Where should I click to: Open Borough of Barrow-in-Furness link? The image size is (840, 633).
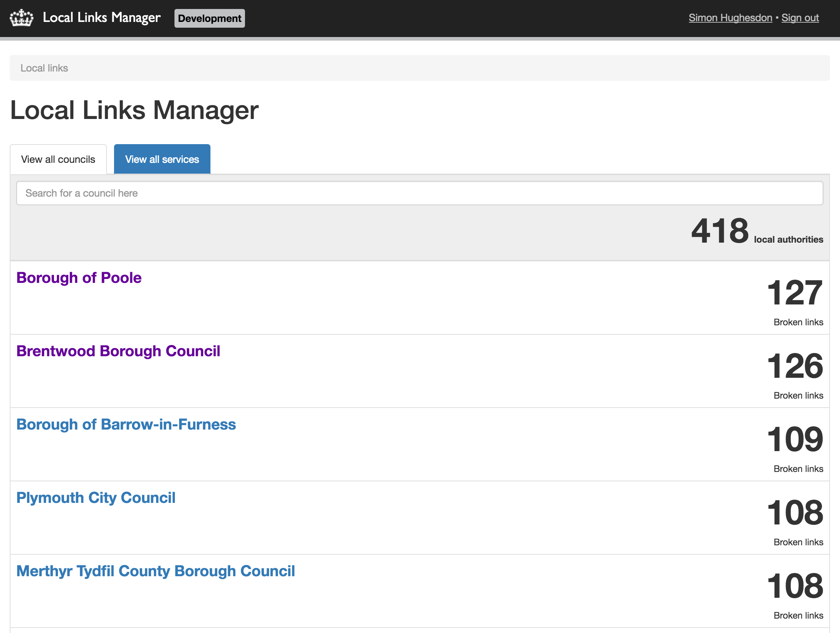[126, 424]
